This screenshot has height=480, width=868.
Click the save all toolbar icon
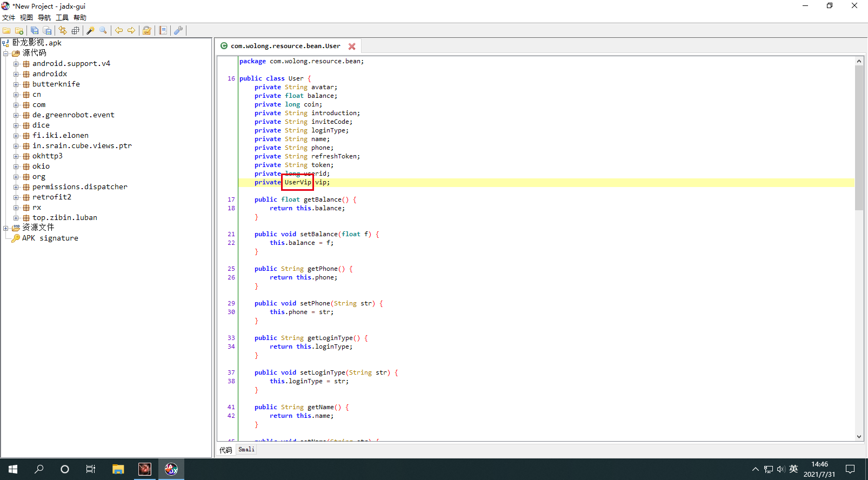(x=35, y=31)
